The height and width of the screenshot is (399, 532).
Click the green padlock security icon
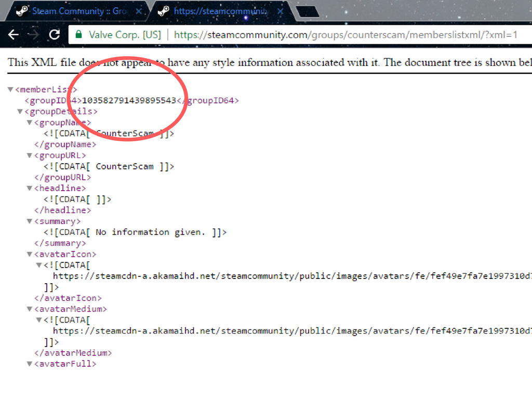tap(79, 34)
